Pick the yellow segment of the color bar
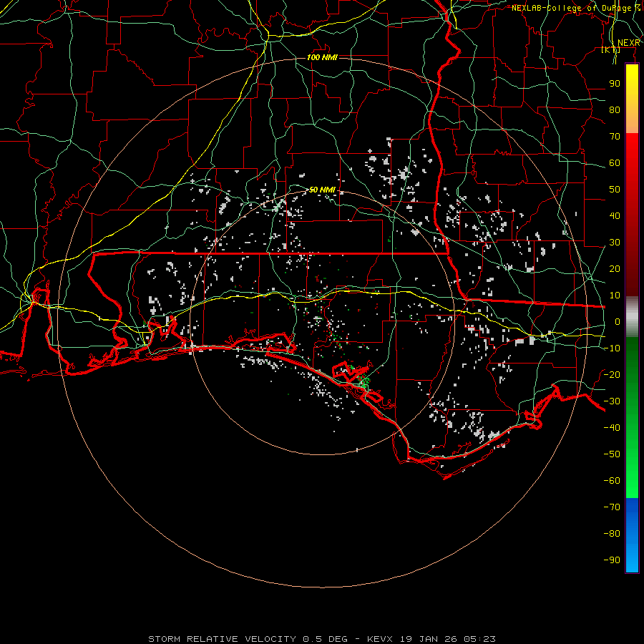Viewport: 644px width, 644px height. (632, 99)
